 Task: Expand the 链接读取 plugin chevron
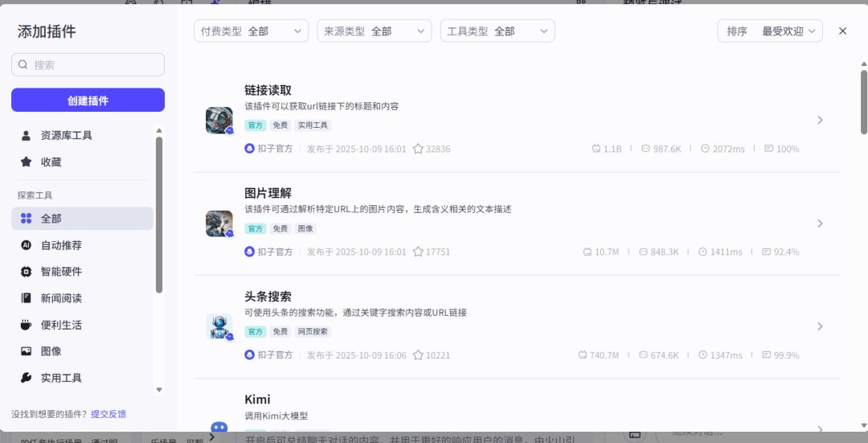821,120
